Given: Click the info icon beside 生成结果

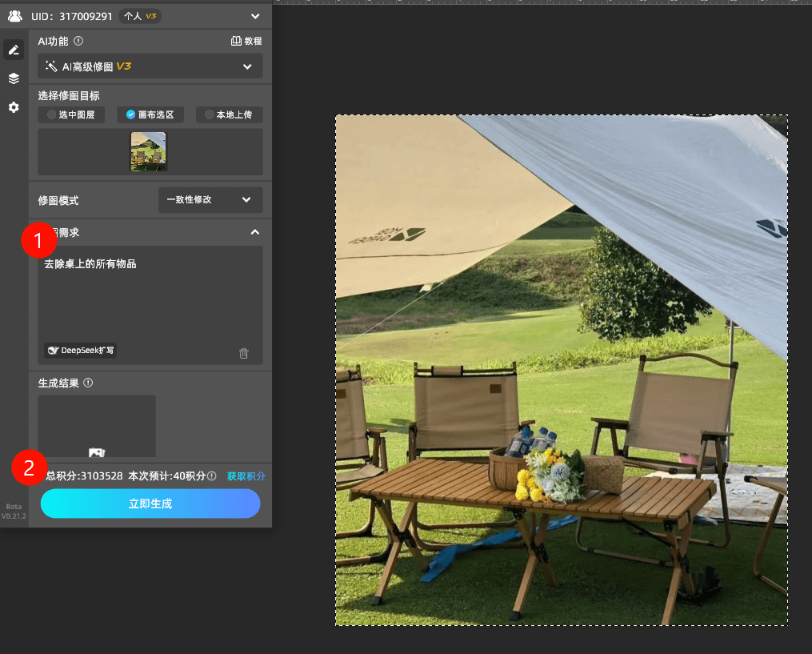Looking at the screenshot, I should click(88, 383).
